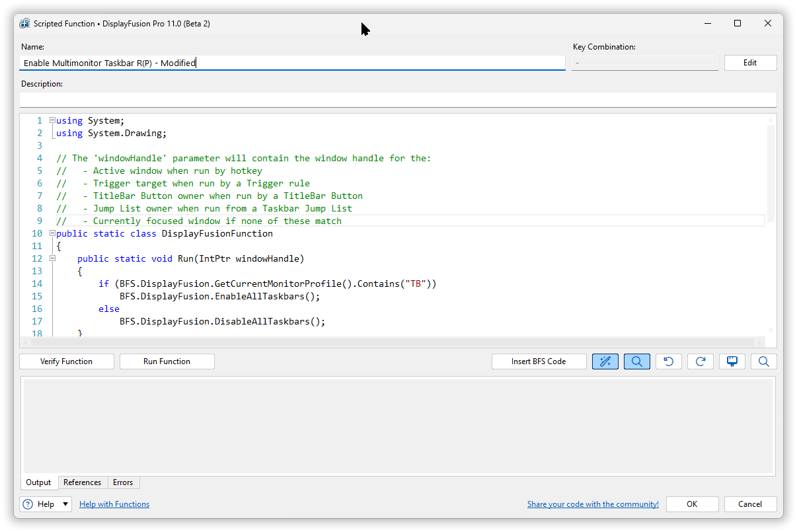Click into the Description text field
This screenshot has height=532, width=797.
tap(397, 100)
